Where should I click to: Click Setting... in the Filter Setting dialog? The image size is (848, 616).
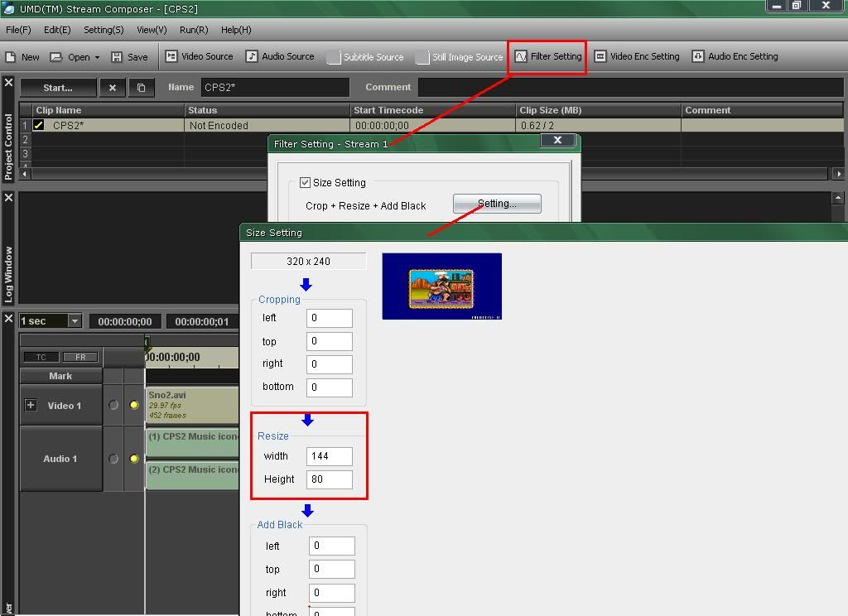pos(497,204)
